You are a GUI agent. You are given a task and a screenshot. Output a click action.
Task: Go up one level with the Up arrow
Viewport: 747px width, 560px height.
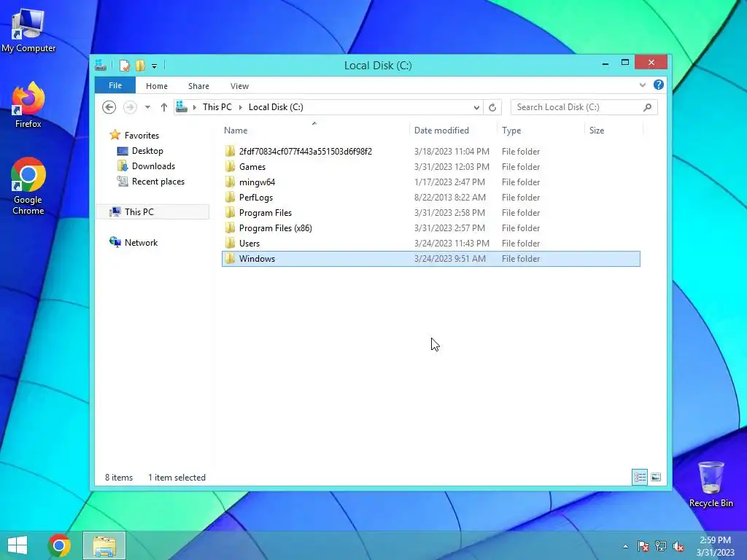click(164, 107)
